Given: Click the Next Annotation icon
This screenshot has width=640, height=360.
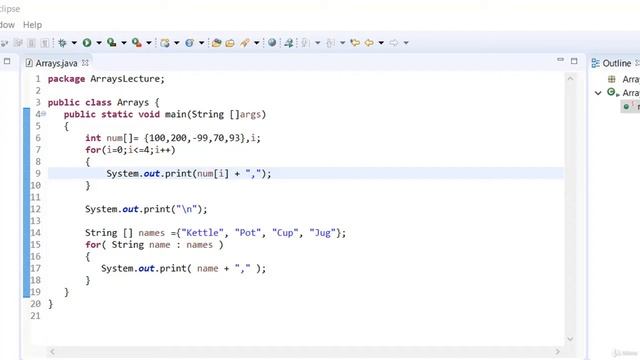Looking at the screenshot, I should click(x=305, y=42).
